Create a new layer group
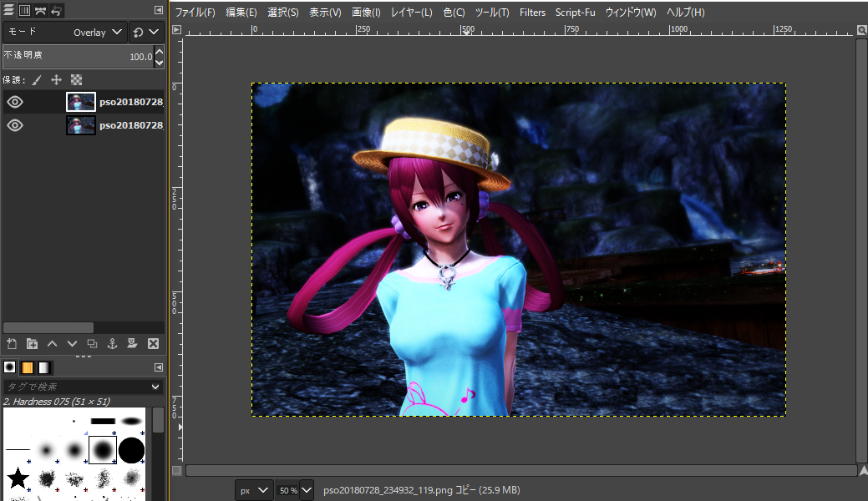The height and width of the screenshot is (501, 868). (x=32, y=344)
